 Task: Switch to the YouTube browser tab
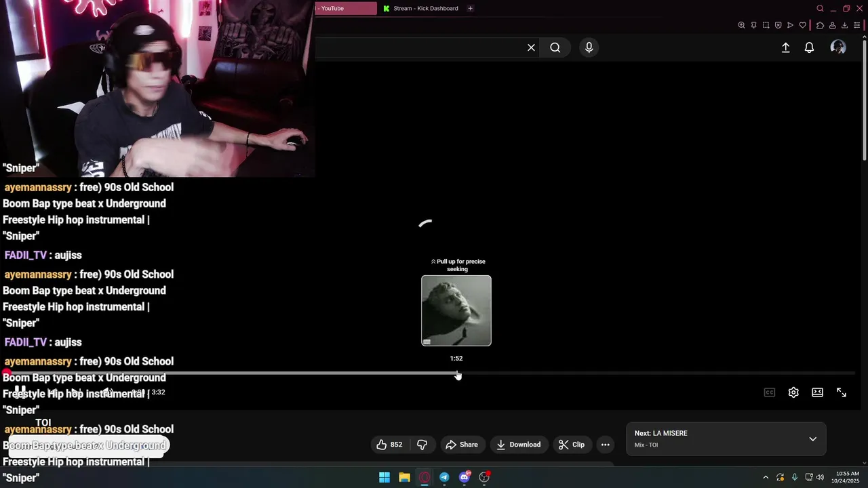[346, 8]
